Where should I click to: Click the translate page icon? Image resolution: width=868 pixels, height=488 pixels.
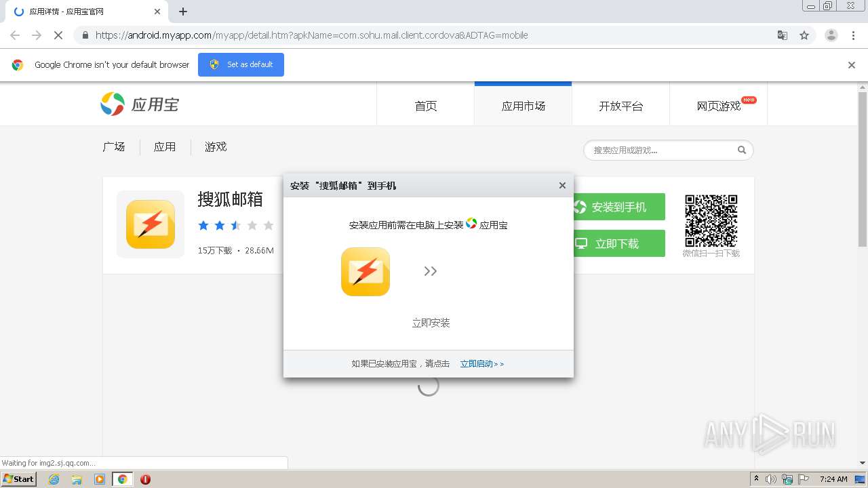pyautogui.click(x=783, y=35)
